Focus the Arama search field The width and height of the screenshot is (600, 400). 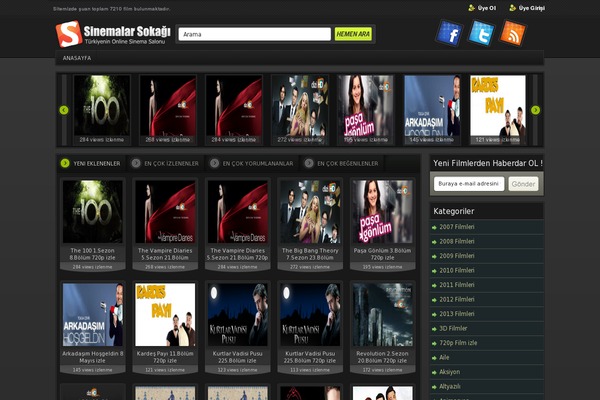[x=254, y=34]
